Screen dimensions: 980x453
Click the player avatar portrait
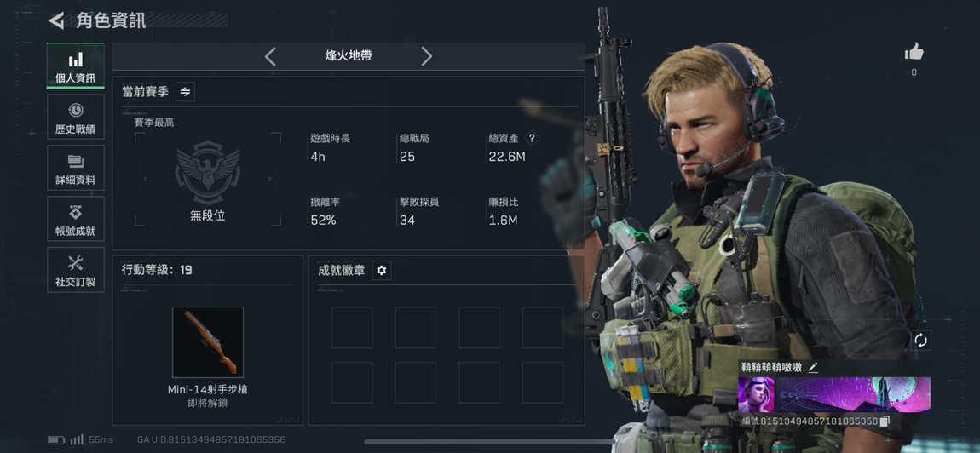pyautogui.click(x=756, y=395)
